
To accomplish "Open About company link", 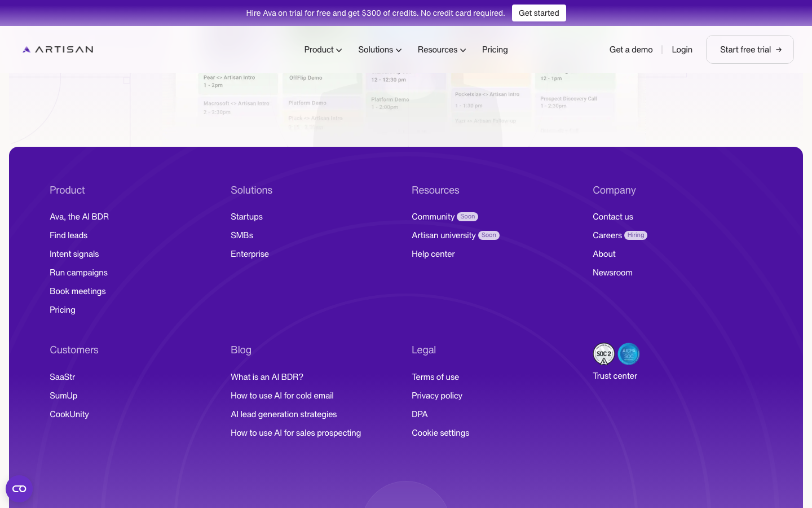I will [x=604, y=254].
